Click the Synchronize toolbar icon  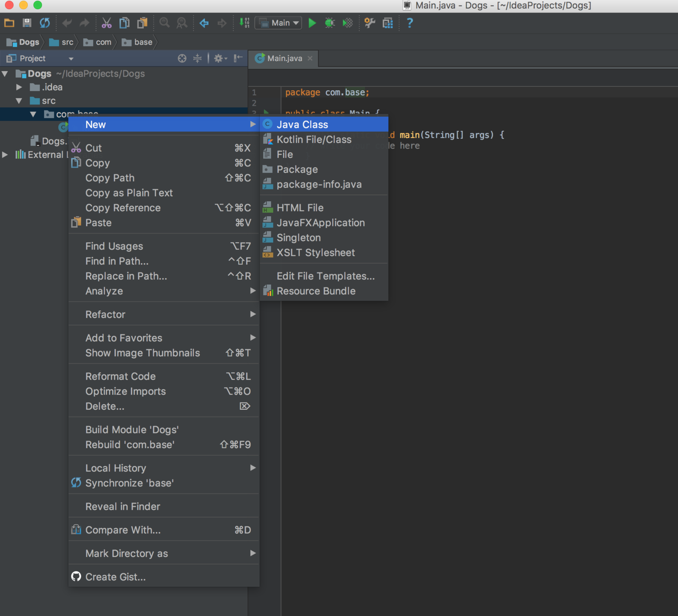45,23
